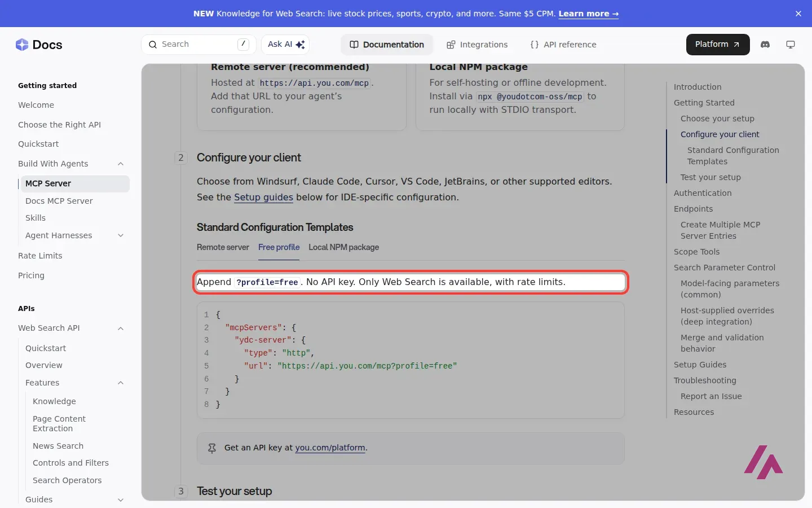Jump to Scope Tools section
Image resolution: width=812 pixels, height=508 pixels.
click(x=697, y=252)
